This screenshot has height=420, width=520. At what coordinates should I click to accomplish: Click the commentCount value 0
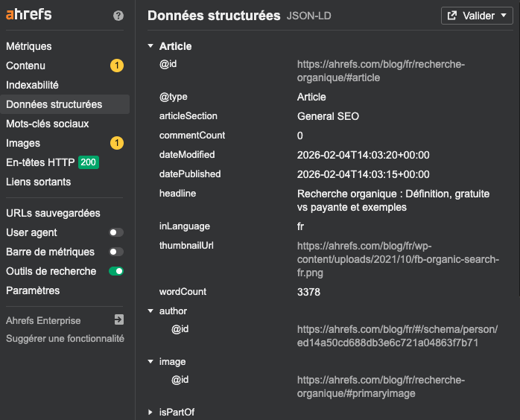(299, 136)
